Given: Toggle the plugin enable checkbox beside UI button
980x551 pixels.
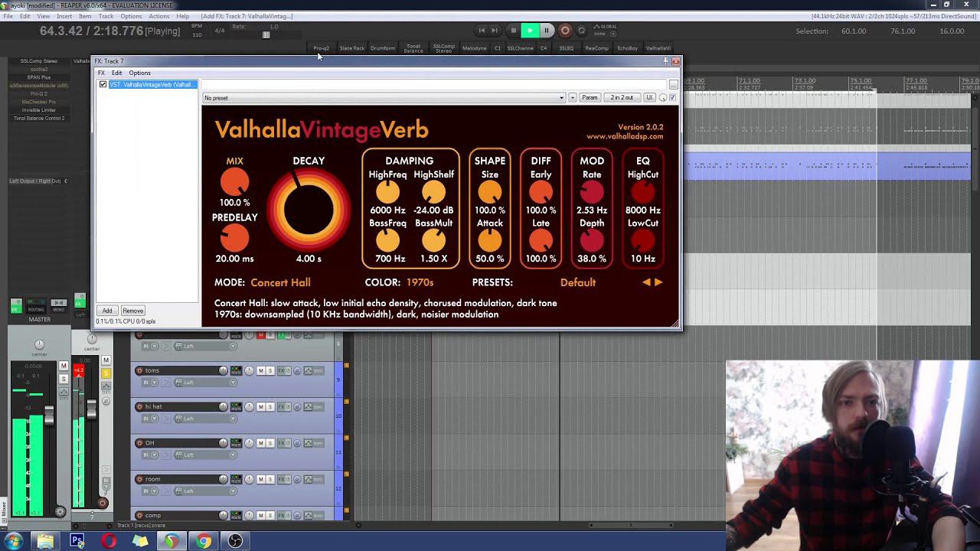Looking at the screenshot, I should [672, 97].
